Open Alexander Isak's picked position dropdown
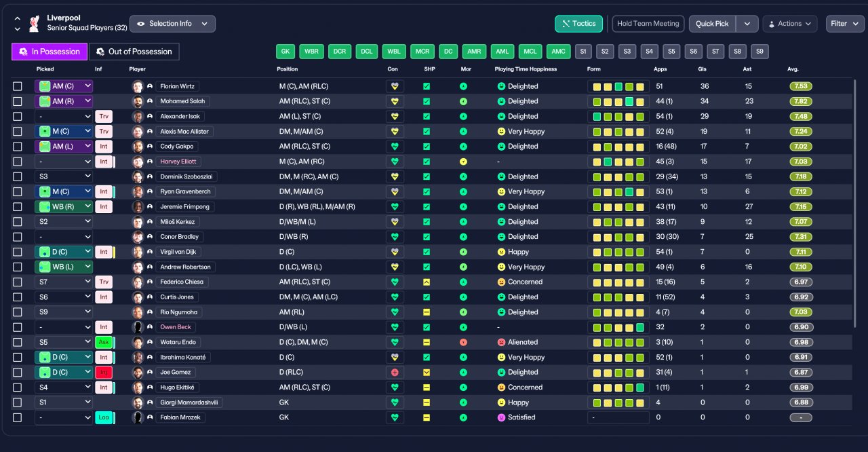 64,117
